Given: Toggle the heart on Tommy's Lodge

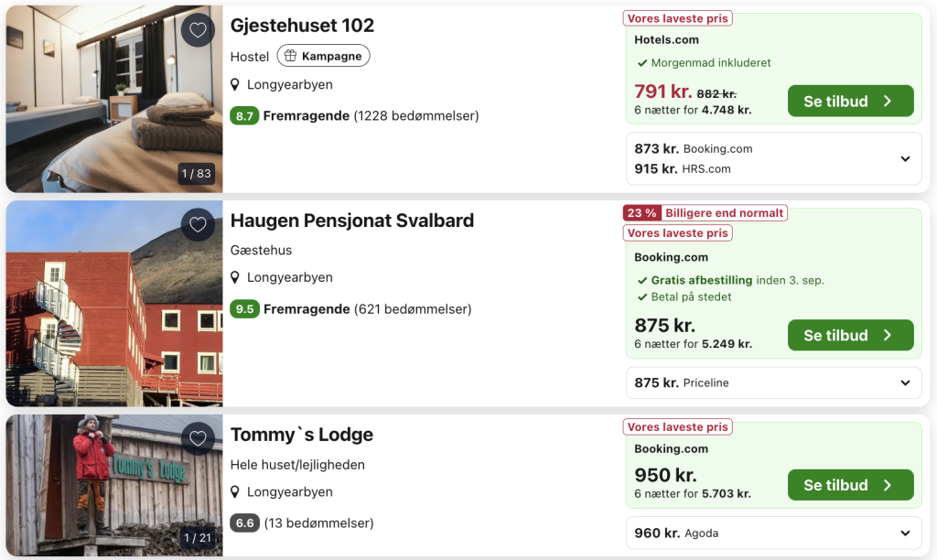Looking at the screenshot, I should [198, 438].
